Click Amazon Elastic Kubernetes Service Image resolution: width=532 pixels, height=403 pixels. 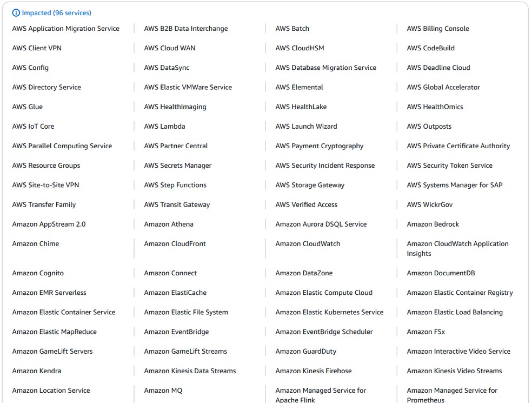(x=329, y=312)
